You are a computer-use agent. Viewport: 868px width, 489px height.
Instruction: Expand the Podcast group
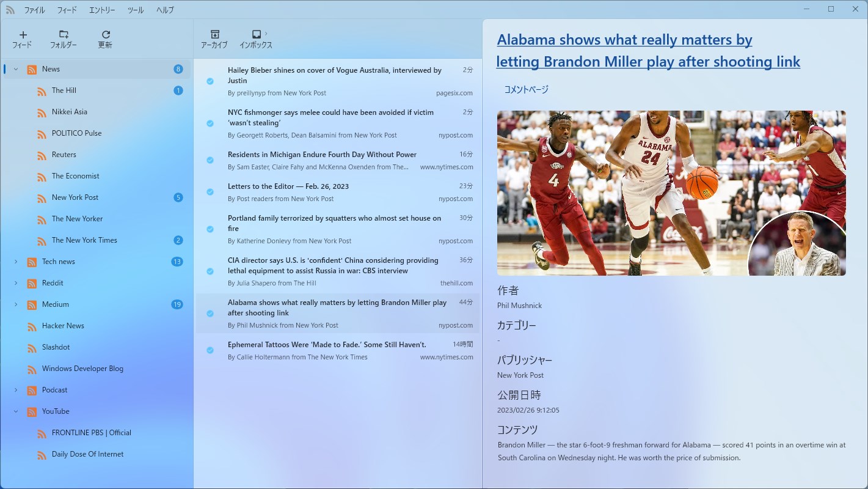coord(15,390)
